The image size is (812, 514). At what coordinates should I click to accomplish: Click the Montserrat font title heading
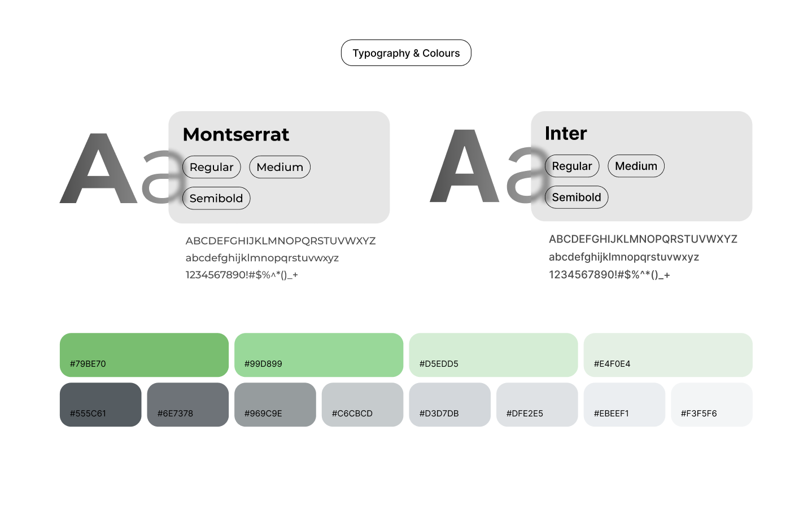pyautogui.click(x=236, y=134)
